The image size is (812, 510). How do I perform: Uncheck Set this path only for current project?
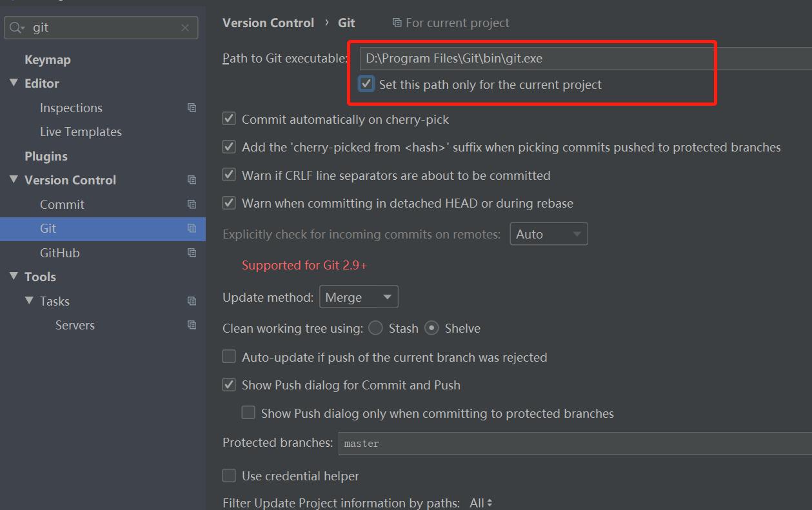point(366,84)
